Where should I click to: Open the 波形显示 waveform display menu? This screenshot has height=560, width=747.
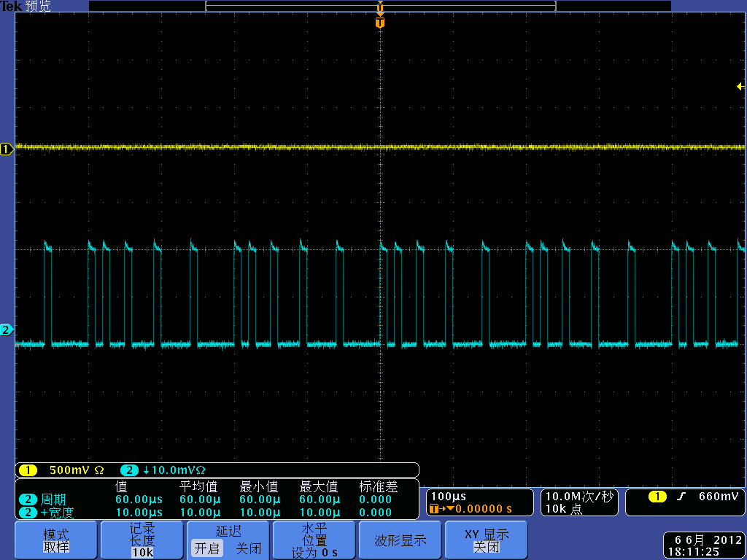(x=400, y=540)
